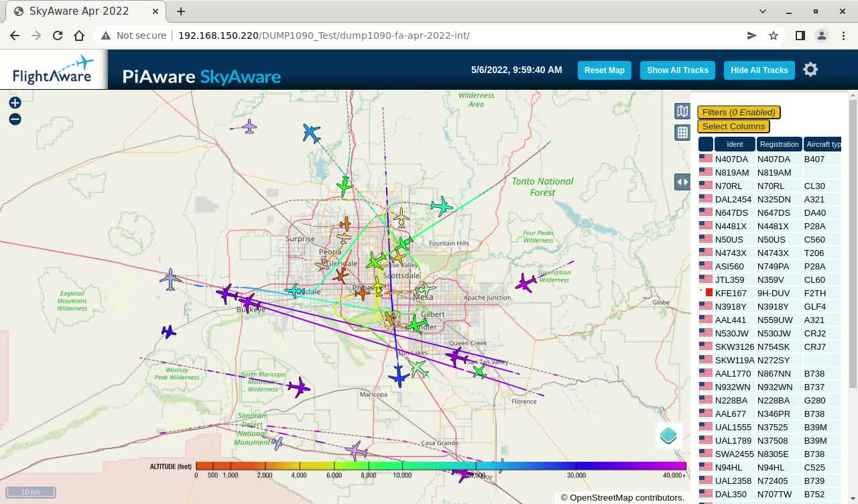Select the DAL350 row
This screenshot has height=504, width=858.
[x=770, y=494]
